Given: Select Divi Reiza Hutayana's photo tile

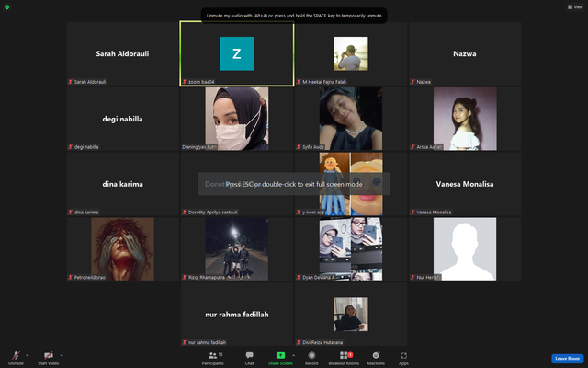Looking at the screenshot, I should point(351,315).
